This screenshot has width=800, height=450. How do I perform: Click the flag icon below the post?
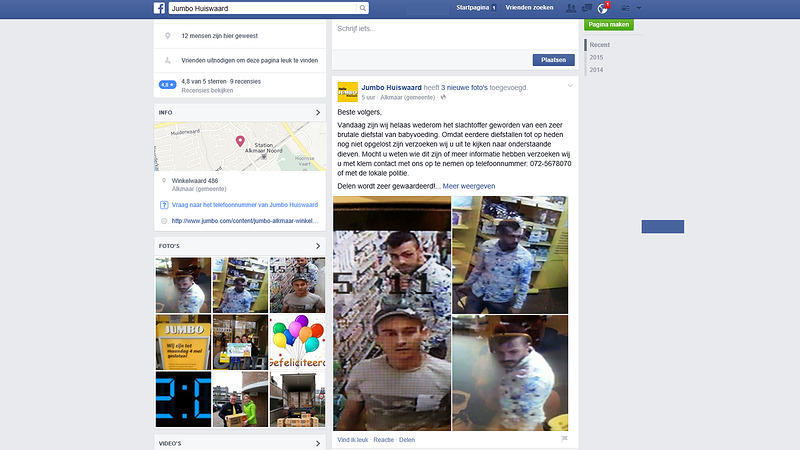pos(565,439)
